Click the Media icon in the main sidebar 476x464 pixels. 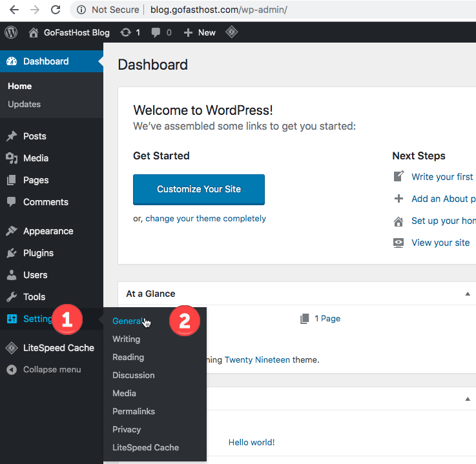[12, 158]
